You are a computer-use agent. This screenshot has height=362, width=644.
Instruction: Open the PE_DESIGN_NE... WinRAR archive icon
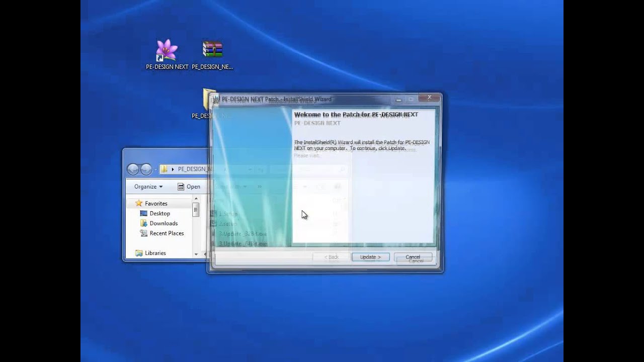[212, 54]
